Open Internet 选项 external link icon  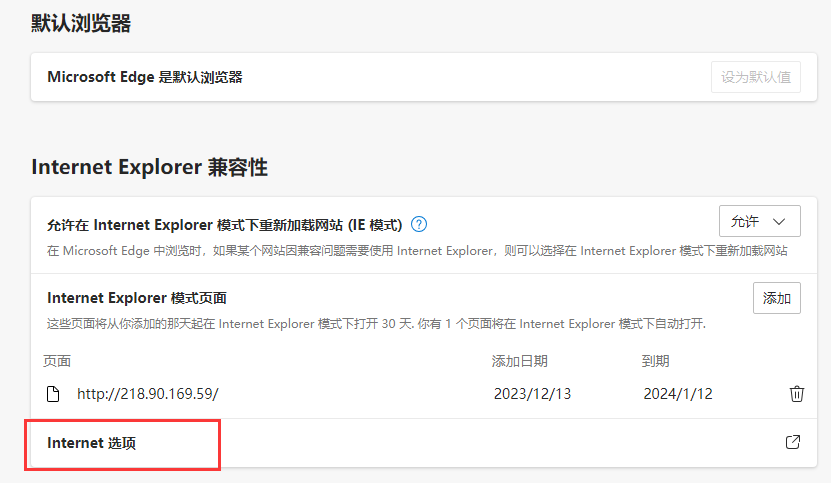coord(793,442)
